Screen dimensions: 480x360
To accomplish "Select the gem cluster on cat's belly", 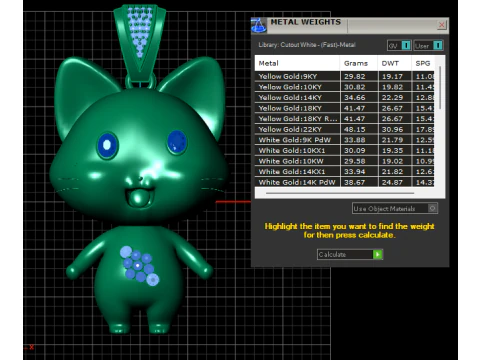I will click(139, 266).
